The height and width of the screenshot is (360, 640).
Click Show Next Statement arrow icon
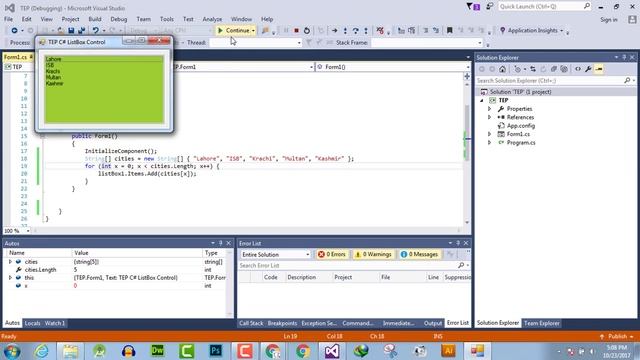tap(335, 31)
